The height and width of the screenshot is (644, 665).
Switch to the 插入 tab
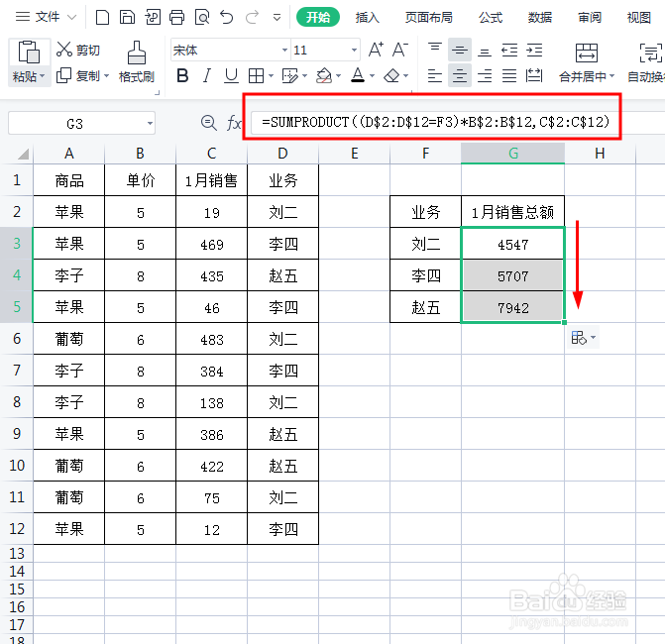368,18
